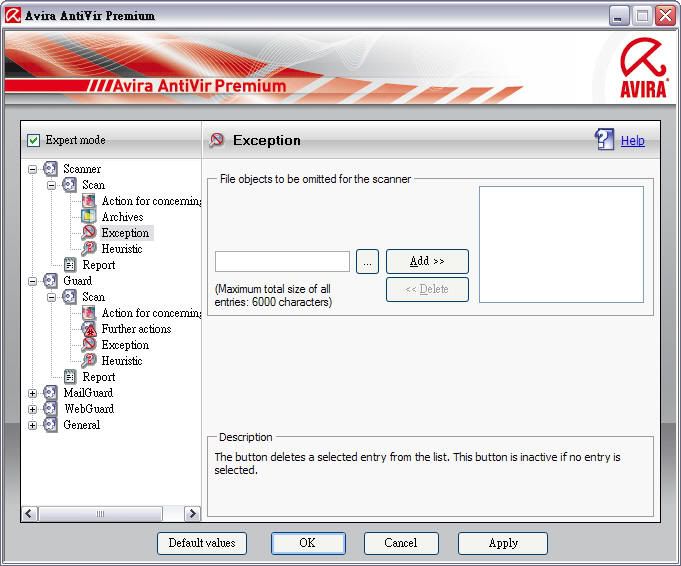Click the Scanner Report document icon
This screenshot has width=681, height=566.
click(70, 265)
